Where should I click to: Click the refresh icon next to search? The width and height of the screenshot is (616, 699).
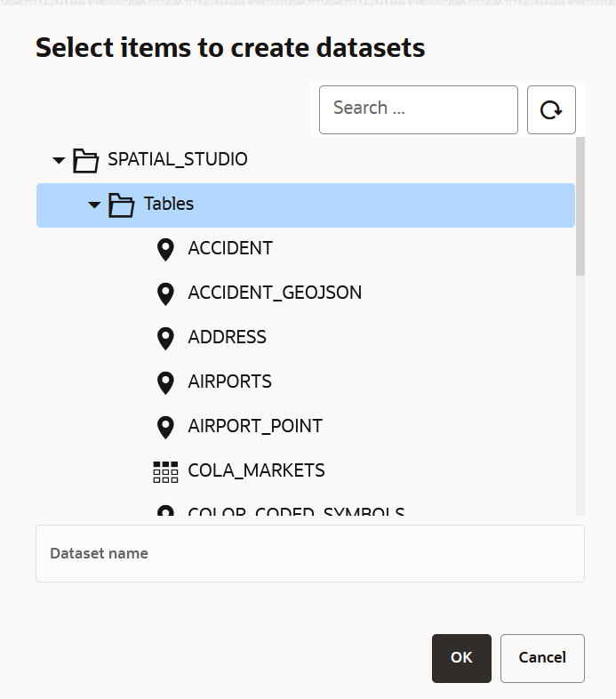pyautogui.click(x=551, y=110)
